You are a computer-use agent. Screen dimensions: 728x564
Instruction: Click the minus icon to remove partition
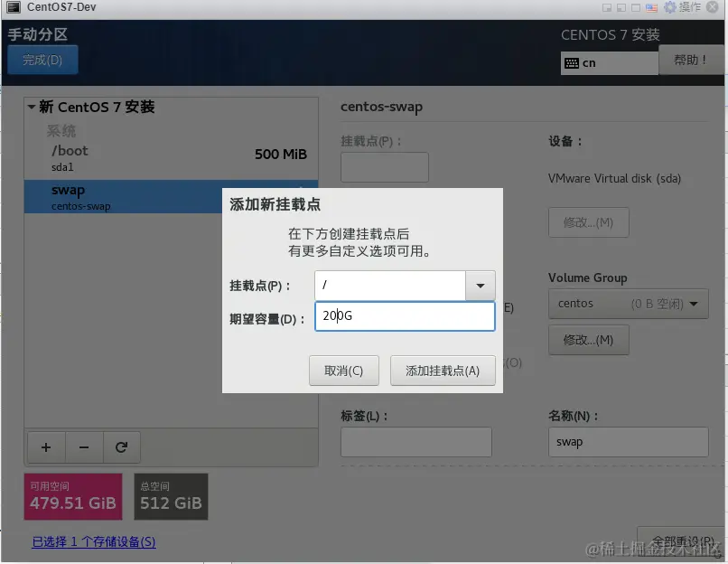click(84, 447)
